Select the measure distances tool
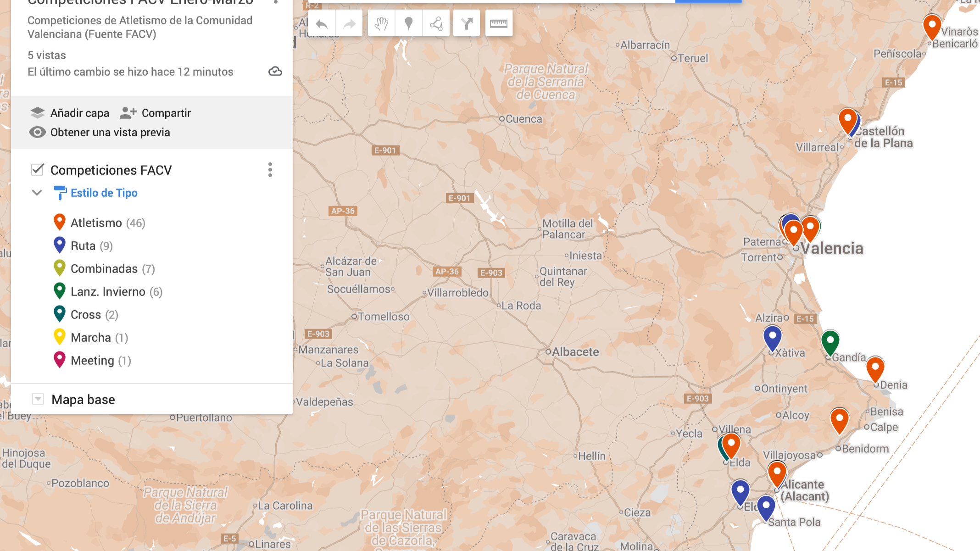 [x=499, y=23]
